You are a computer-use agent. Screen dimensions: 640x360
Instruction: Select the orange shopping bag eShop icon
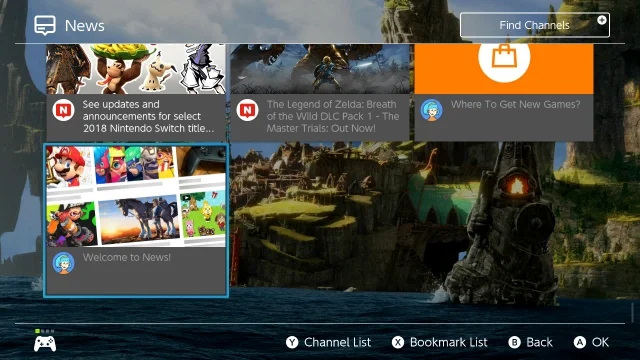[504, 57]
